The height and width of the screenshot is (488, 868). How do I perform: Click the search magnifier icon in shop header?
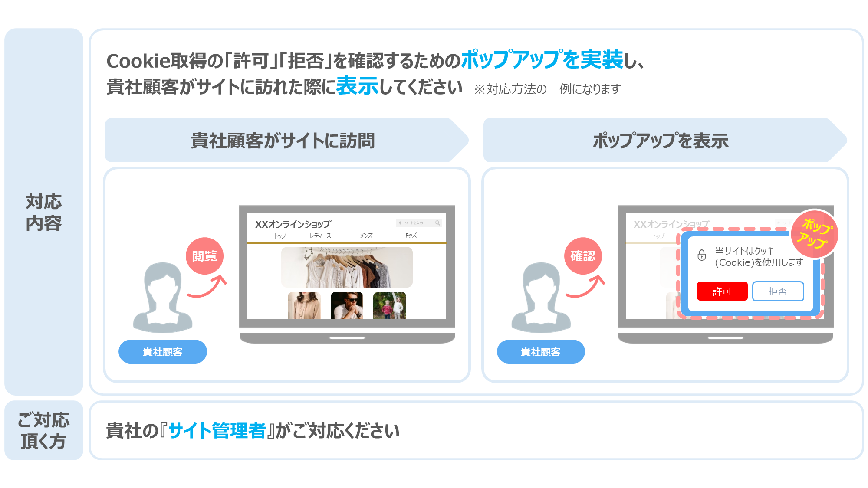point(437,223)
